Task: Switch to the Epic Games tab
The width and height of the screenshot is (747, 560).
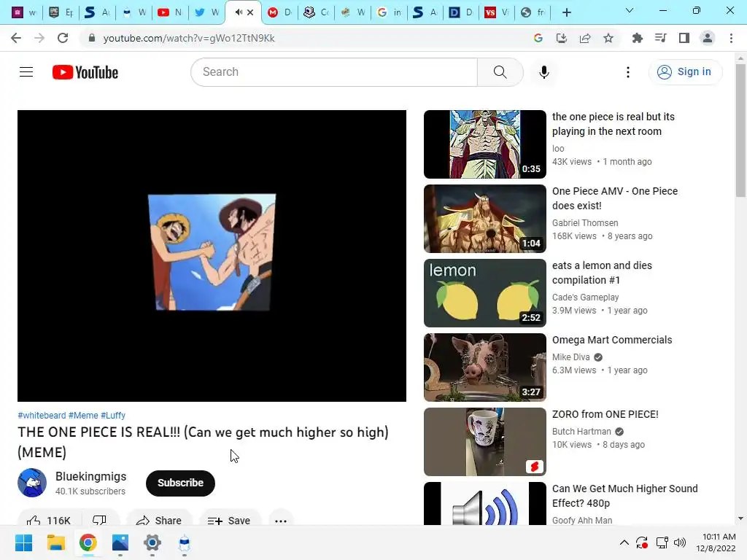Action: click(61, 12)
